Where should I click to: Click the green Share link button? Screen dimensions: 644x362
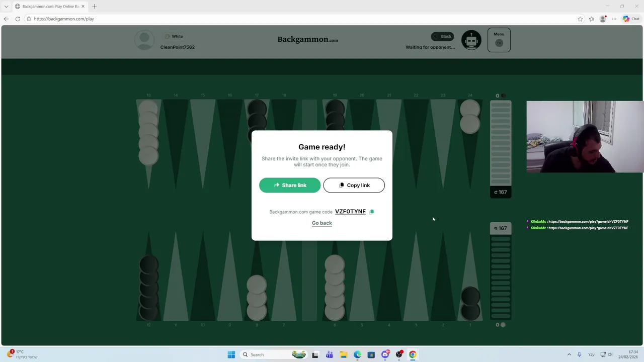pos(290,185)
